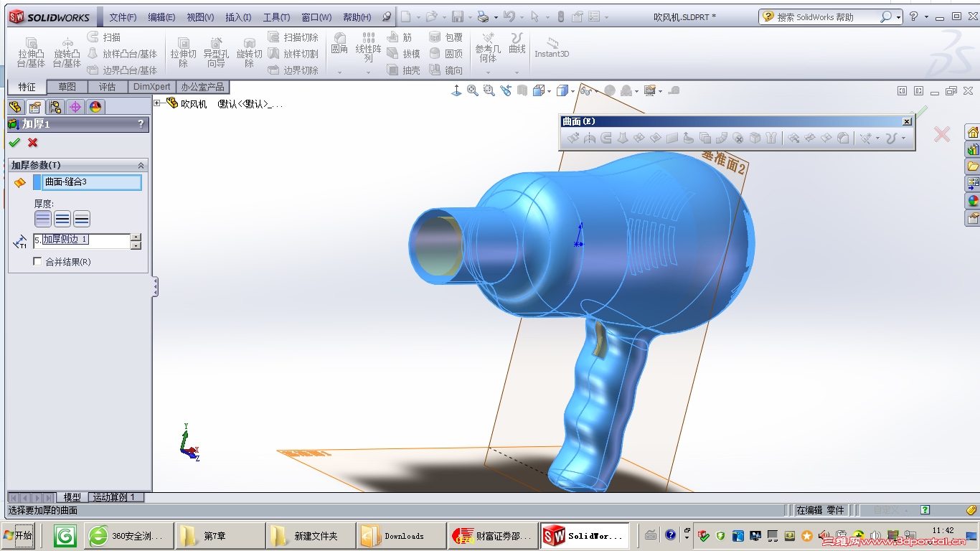Open the DisplayManager color ball tab
The width and height of the screenshot is (980, 551).
[x=95, y=107]
